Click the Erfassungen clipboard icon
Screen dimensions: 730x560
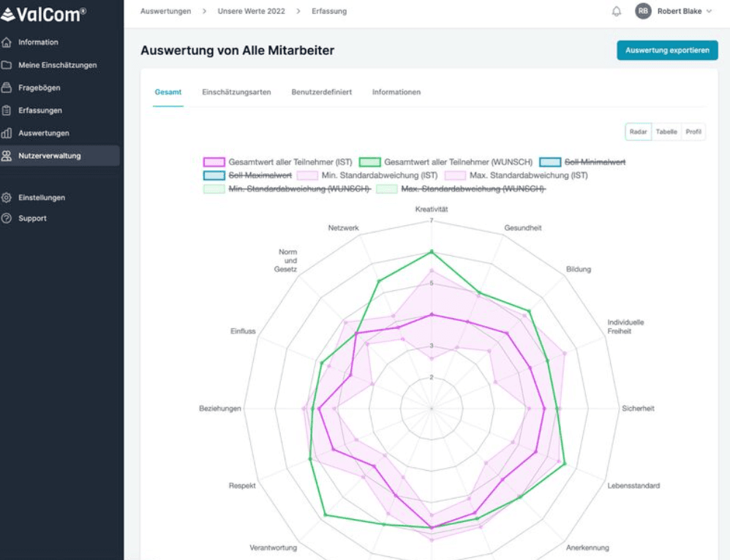pyautogui.click(x=7, y=110)
